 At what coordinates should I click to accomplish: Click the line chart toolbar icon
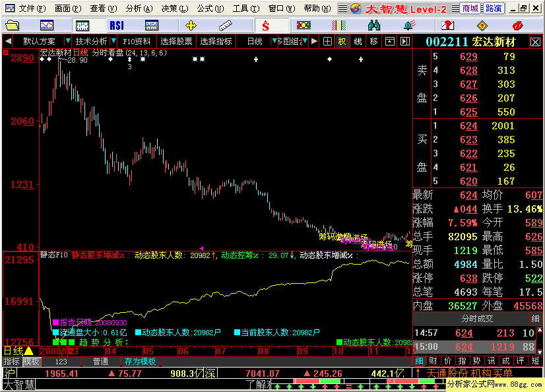pos(47,25)
